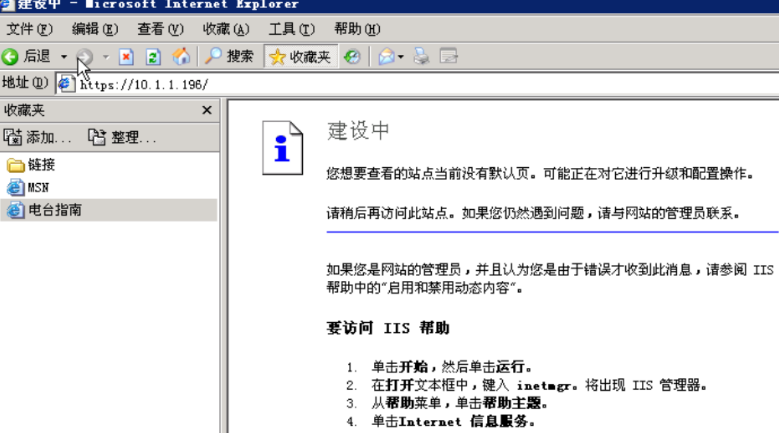779x433 pixels.
Task: Click the 地址(D) address label
Action: pyautogui.click(x=25, y=82)
